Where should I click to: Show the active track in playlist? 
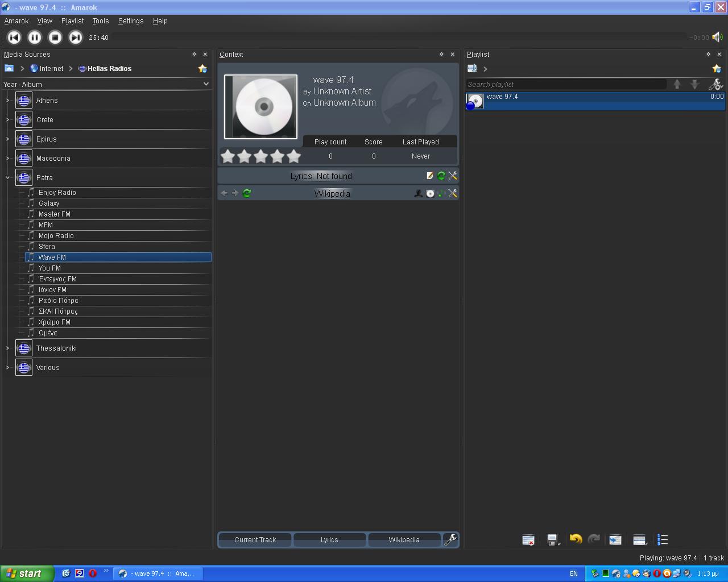point(615,540)
